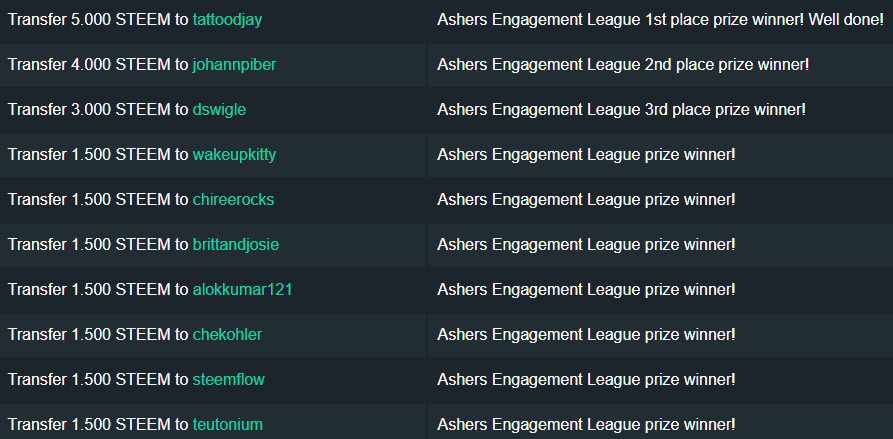This screenshot has width=893, height=439.
Task: Click the chireerocks username
Action: tap(233, 199)
